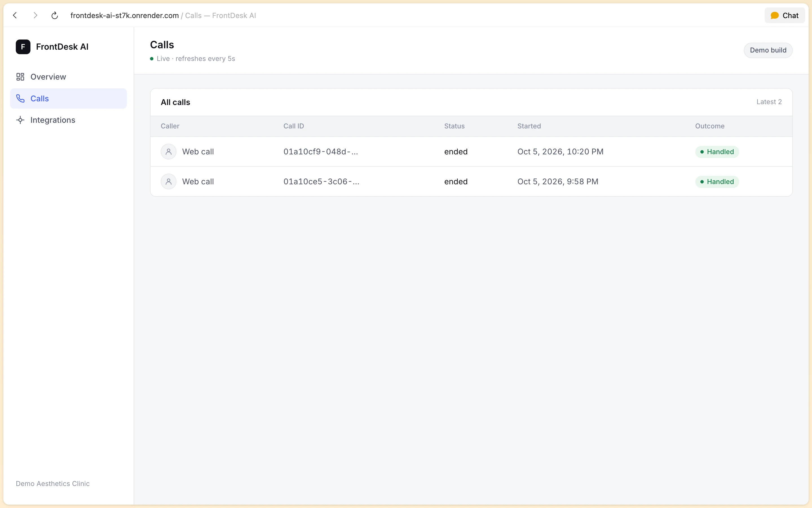Open call ID 01a10ce5-3c06-...
Image resolution: width=812 pixels, height=508 pixels.
[x=321, y=182]
